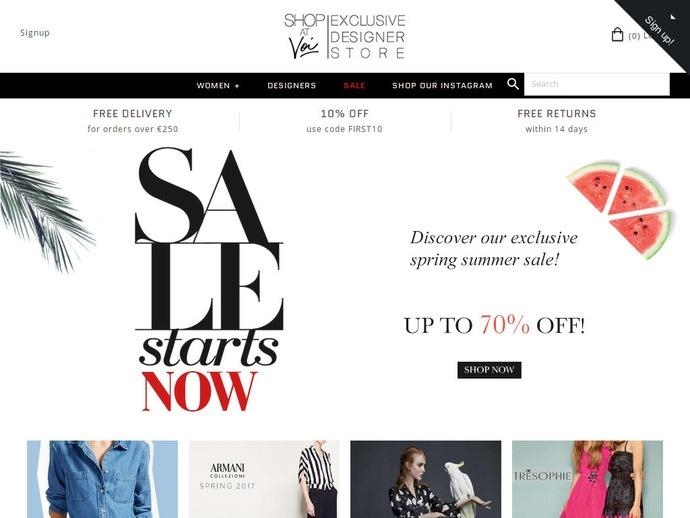The width and height of the screenshot is (690, 518).
Task: Click the Signup link
Action: pos(35,33)
